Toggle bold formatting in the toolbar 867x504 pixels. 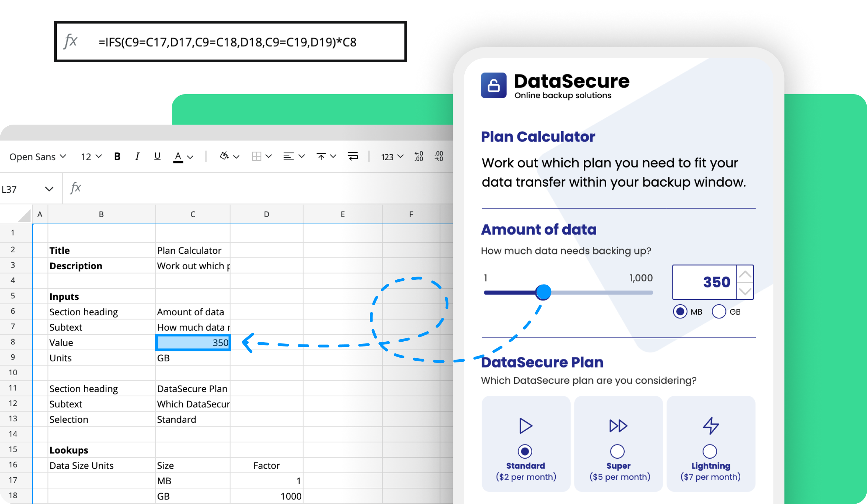[117, 156]
